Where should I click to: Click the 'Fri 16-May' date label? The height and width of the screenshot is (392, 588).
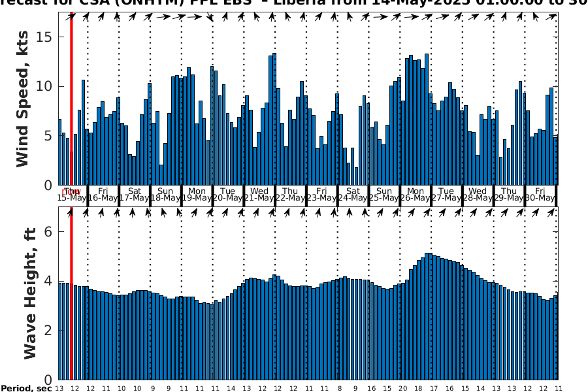point(103,194)
